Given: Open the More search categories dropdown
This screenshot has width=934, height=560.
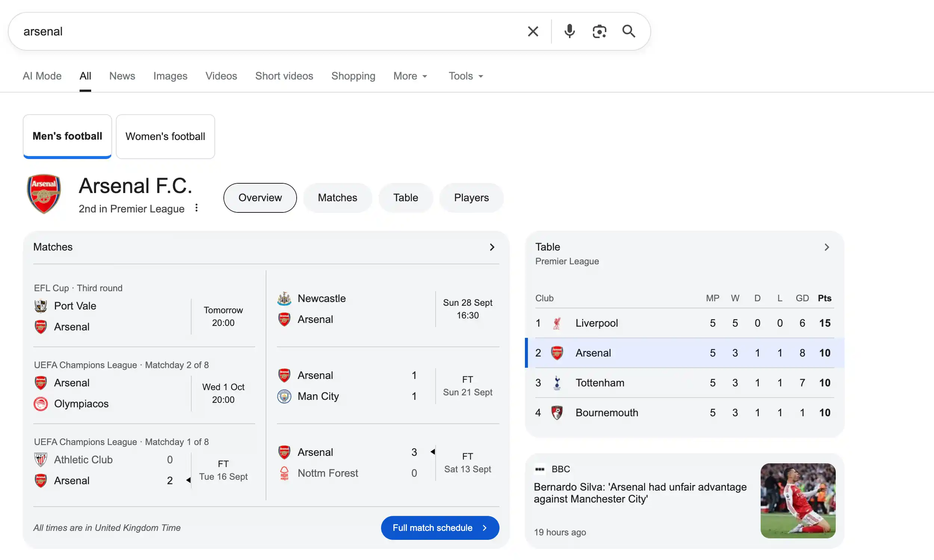Looking at the screenshot, I should coord(410,76).
